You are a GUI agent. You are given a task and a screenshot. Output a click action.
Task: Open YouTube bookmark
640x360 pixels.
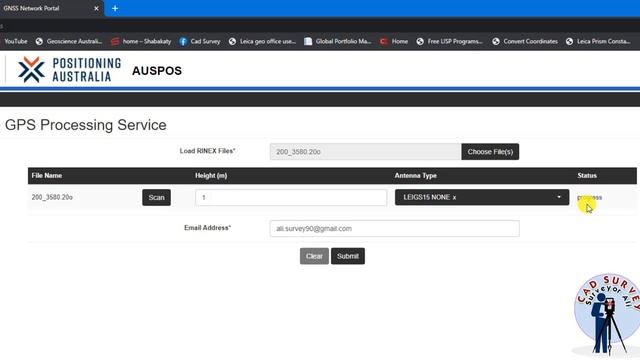pos(16,41)
